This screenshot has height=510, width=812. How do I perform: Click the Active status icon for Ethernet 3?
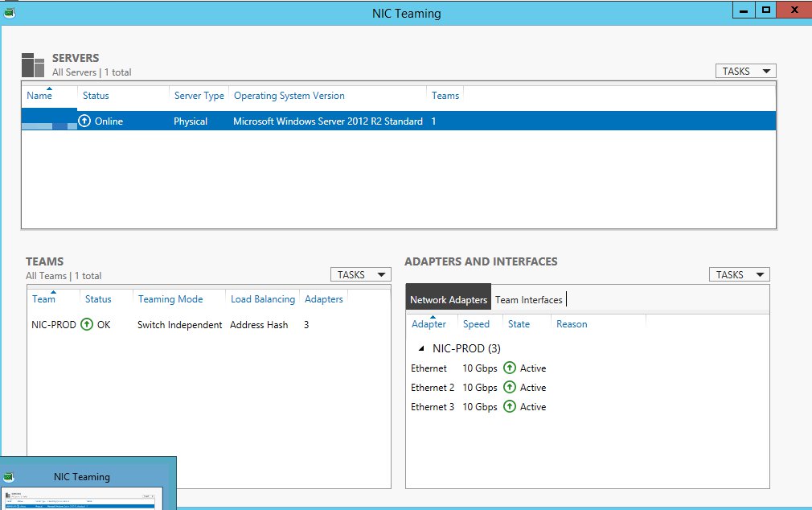[x=510, y=406]
